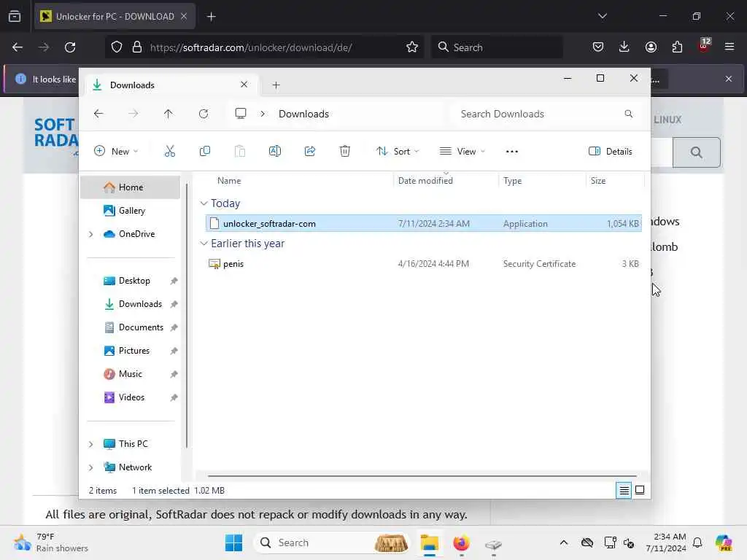Click the tracking protection shield icon
Viewport: 747px width, 560px height.
pos(117,47)
